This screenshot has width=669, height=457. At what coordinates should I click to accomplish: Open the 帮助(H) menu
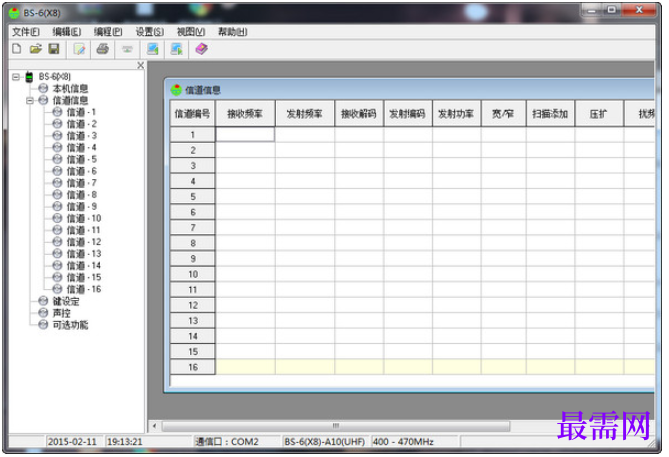[233, 32]
